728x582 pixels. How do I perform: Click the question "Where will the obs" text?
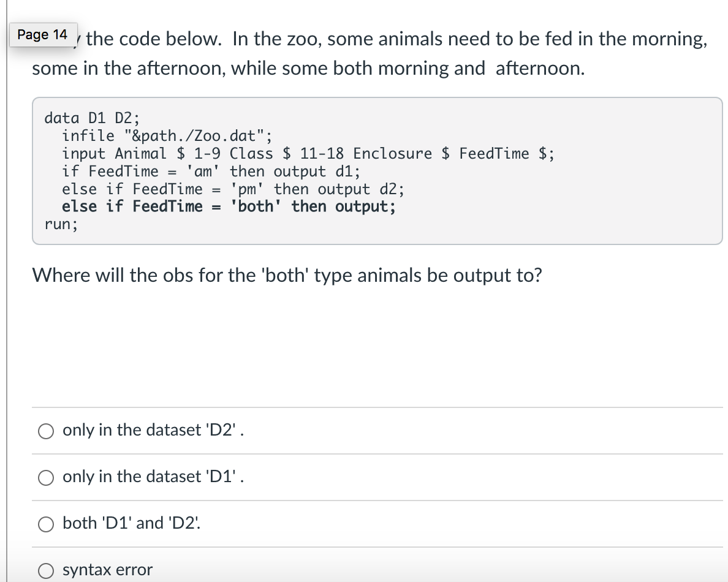(287, 275)
